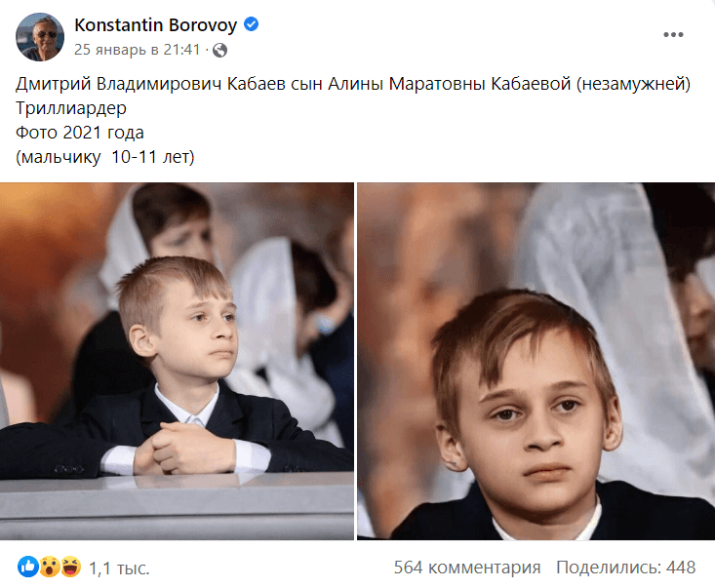The width and height of the screenshot is (715, 588).
Task: Click the blue Like reaction icon
Action: [28, 567]
